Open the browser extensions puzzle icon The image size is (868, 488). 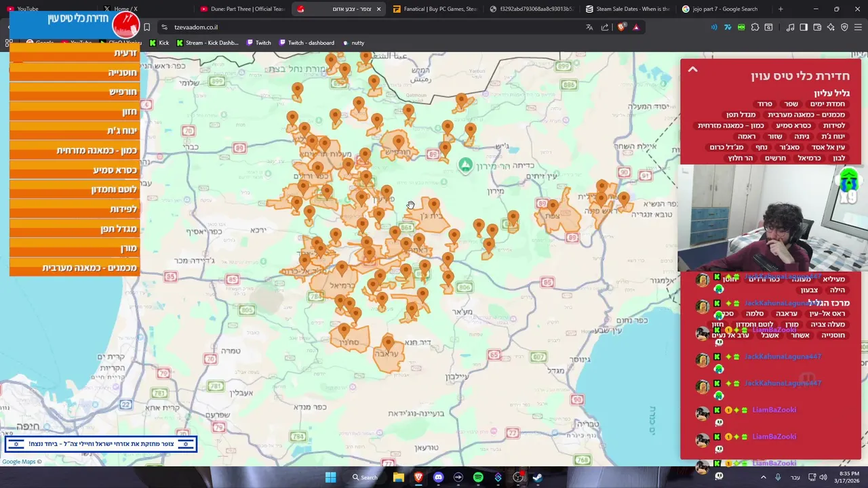(755, 27)
